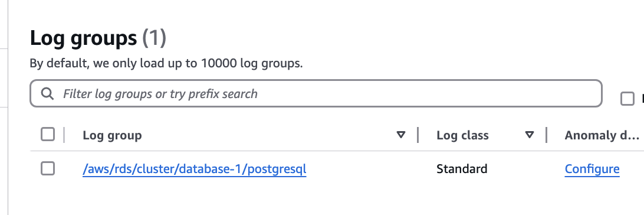Check the box for the database-1/postgresql row

[x=48, y=168]
